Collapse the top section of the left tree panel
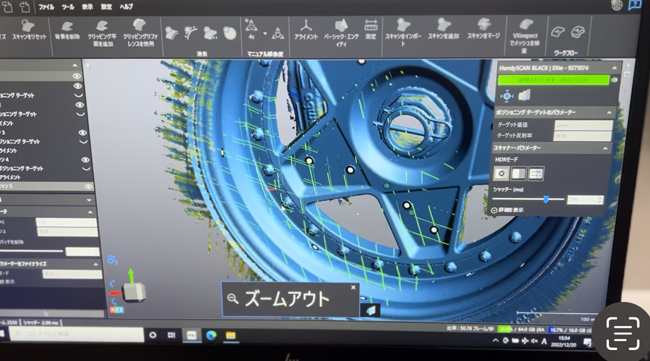 [75, 65]
